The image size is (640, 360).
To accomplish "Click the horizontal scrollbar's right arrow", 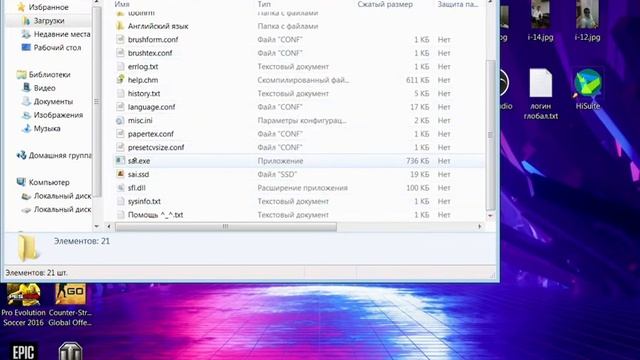I will point(480,227).
